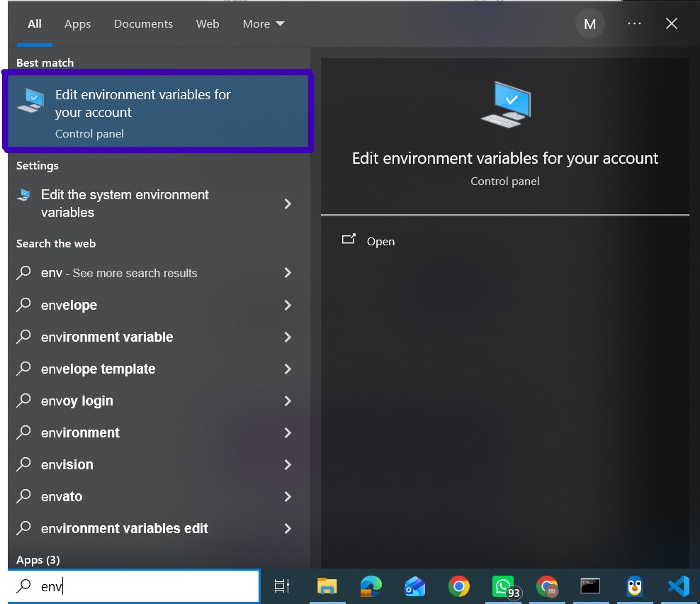The image size is (700, 604).
Task: Switch to the Documents search tab
Action: pos(143,23)
